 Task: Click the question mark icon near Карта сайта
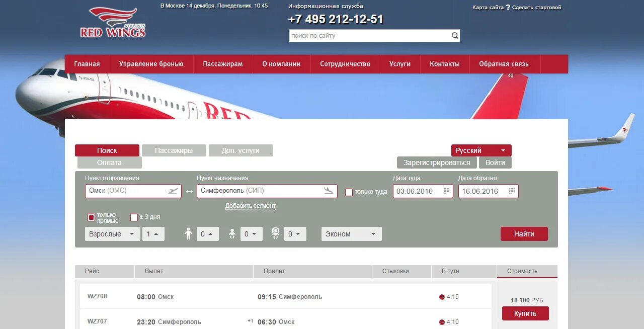point(508,7)
